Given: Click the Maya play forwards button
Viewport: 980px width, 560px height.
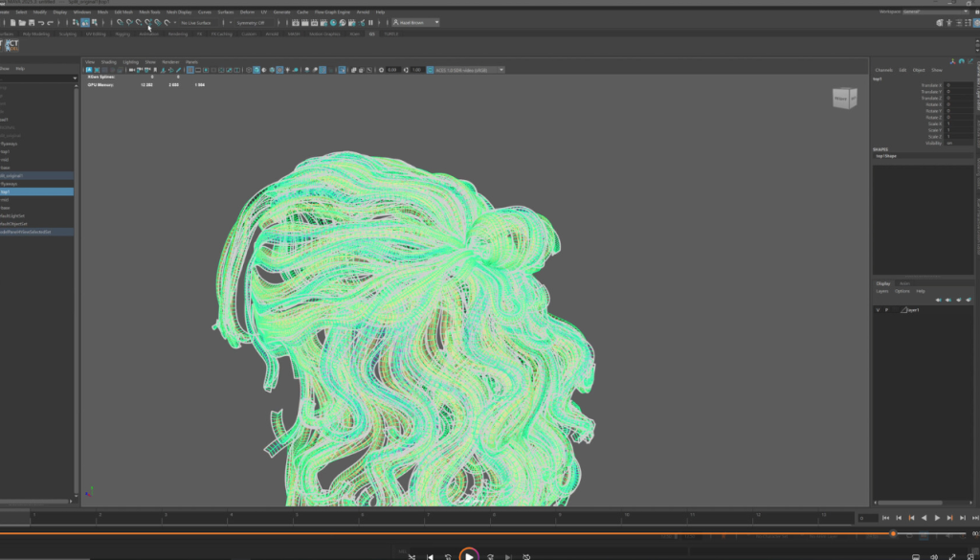Looking at the screenshot, I should pos(937,518).
